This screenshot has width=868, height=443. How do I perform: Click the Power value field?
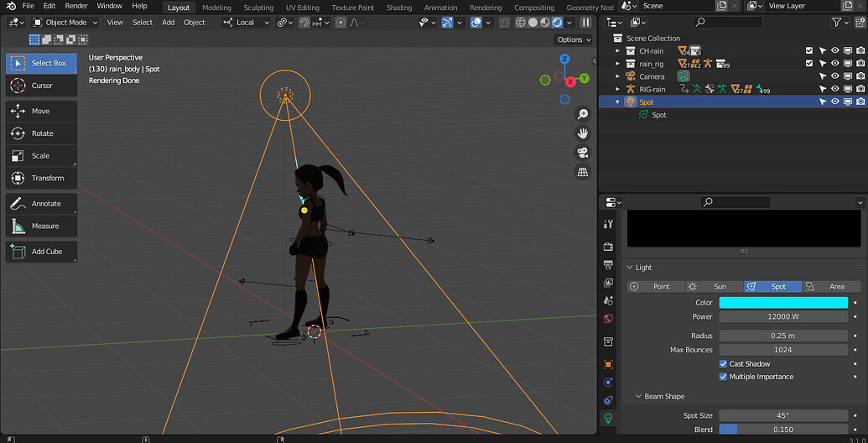pyautogui.click(x=783, y=317)
